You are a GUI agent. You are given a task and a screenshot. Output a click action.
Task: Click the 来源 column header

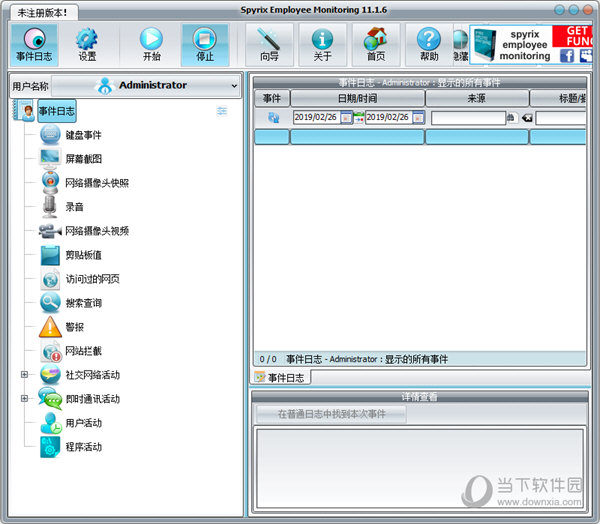(477, 99)
